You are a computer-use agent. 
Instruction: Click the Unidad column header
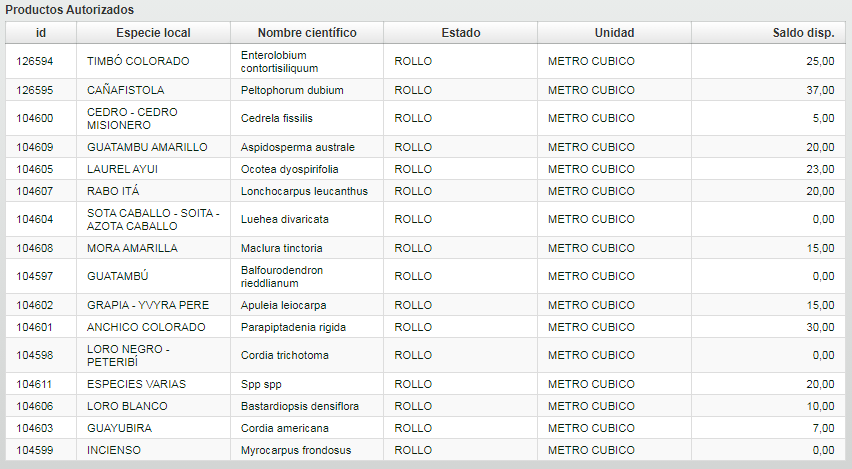614,33
